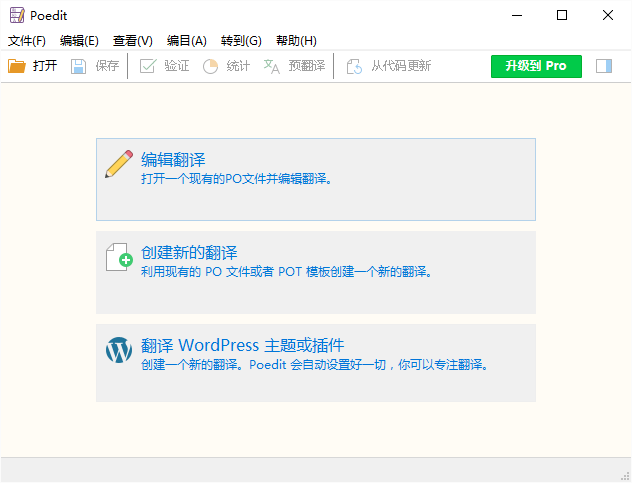
Task: Open the 帮助(H) menu
Action: click(x=296, y=41)
